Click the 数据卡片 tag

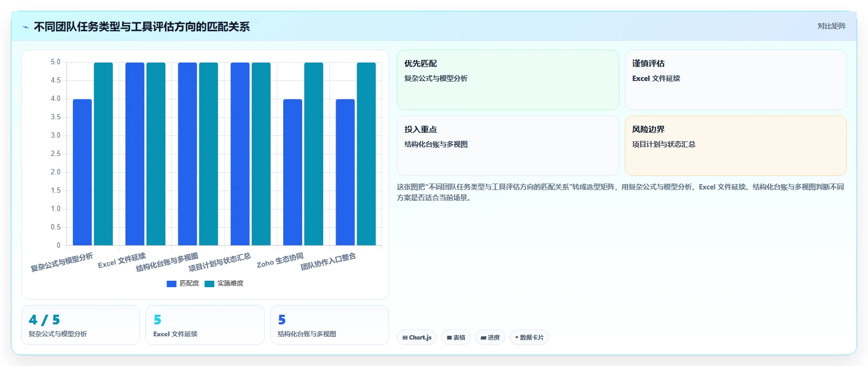[x=529, y=337]
